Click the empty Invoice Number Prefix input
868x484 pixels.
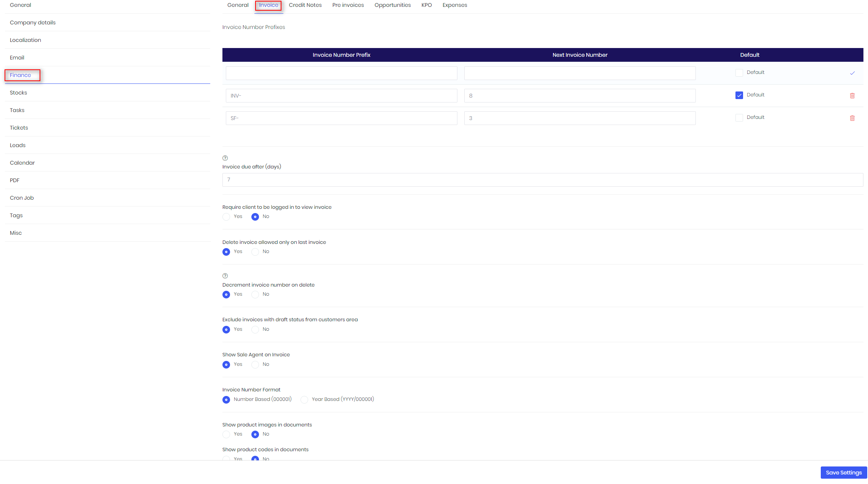coord(341,73)
